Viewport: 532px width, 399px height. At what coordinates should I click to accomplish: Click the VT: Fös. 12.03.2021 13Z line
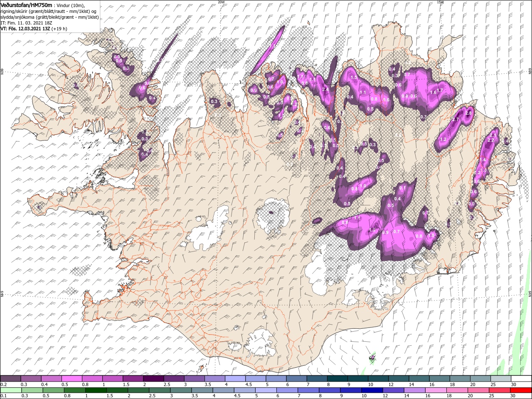click(34, 29)
